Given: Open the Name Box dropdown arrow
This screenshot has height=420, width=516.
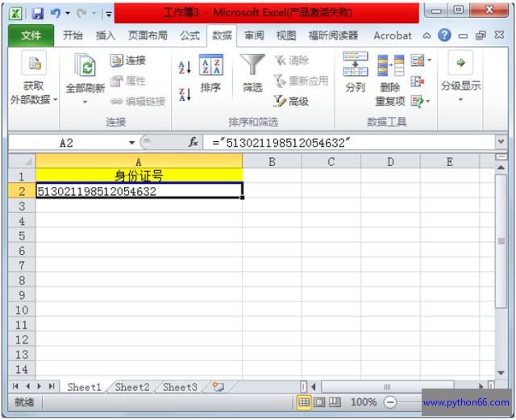Looking at the screenshot, I should 132,142.
